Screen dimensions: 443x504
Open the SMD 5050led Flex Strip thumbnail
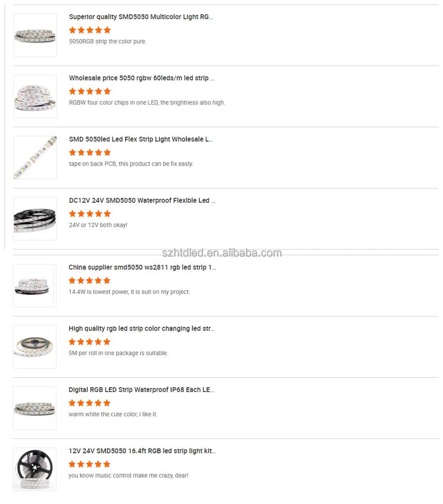(x=35, y=157)
